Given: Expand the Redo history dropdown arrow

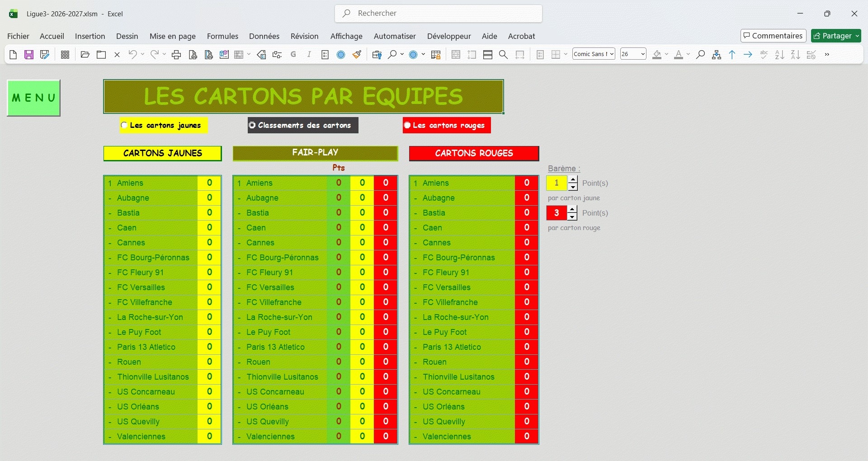Looking at the screenshot, I should [164, 55].
